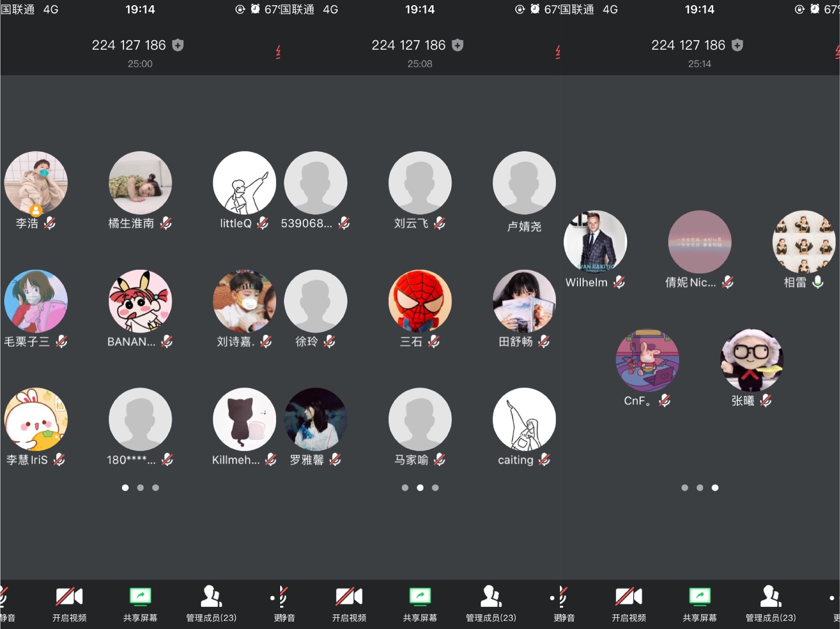Viewport: 840px width, 629px height.
Task: Select 毛栗子三's avatar
Action: (36, 301)
